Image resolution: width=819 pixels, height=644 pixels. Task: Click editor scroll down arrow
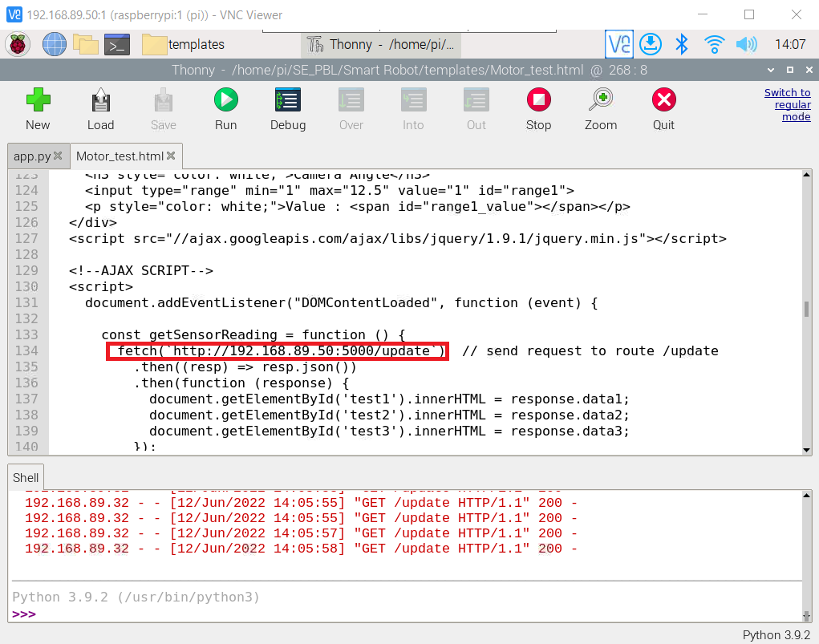click(x=806, y=450)
